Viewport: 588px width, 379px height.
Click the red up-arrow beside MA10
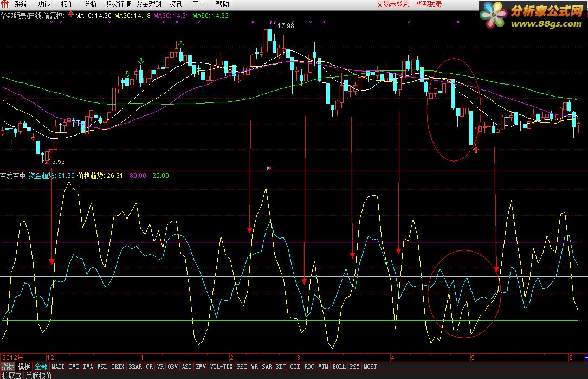tap(70, 15)
